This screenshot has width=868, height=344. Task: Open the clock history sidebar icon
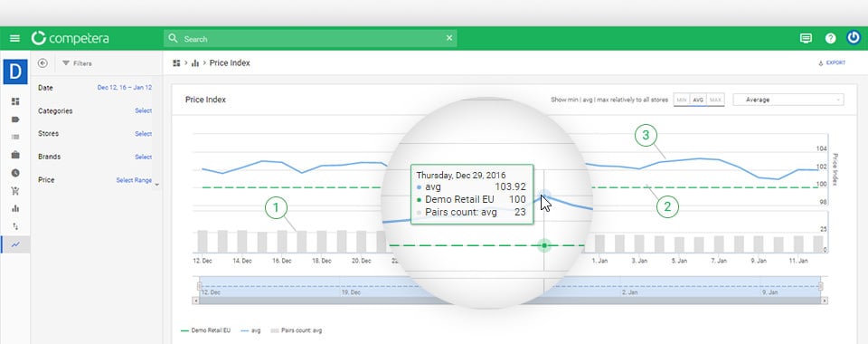[x=15, y=173]
